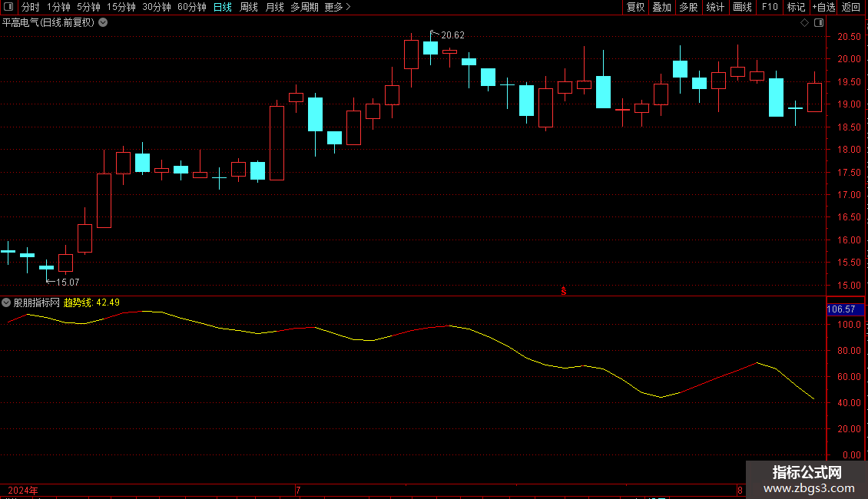Click the 15.00 price axis label

[849, 286]
